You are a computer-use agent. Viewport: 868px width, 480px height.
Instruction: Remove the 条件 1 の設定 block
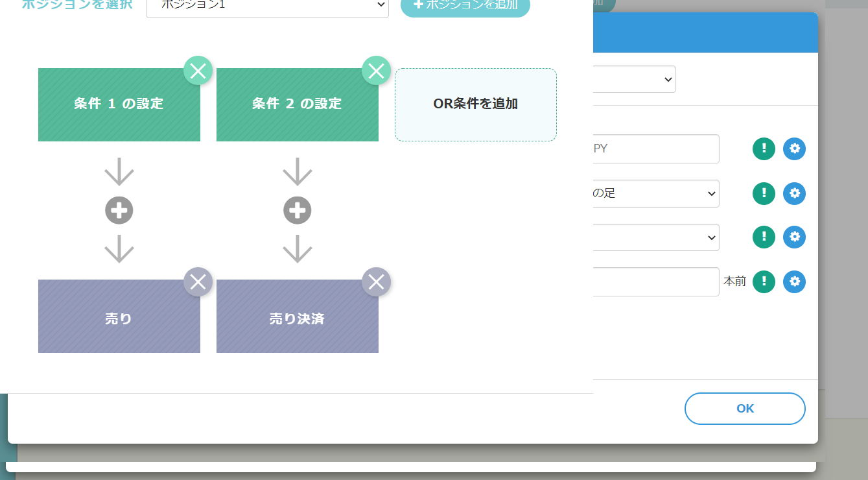pos(198,71)
